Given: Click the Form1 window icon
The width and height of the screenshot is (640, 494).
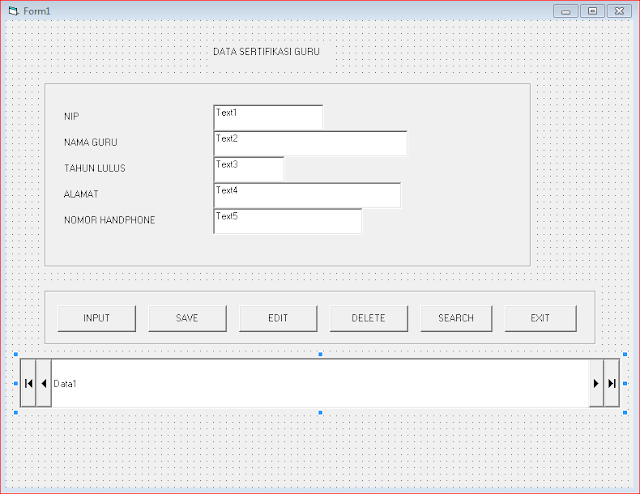Looking at the screenshot, I should click(x=13, y=11).
